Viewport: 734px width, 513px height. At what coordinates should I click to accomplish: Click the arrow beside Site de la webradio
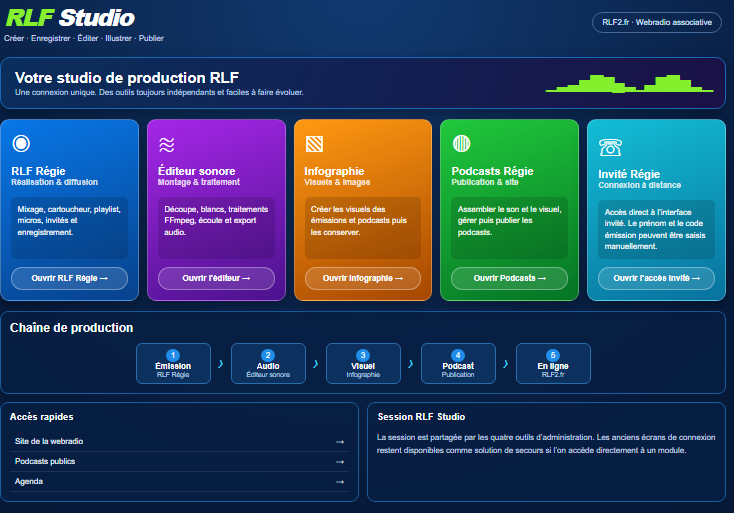(340, 442)
